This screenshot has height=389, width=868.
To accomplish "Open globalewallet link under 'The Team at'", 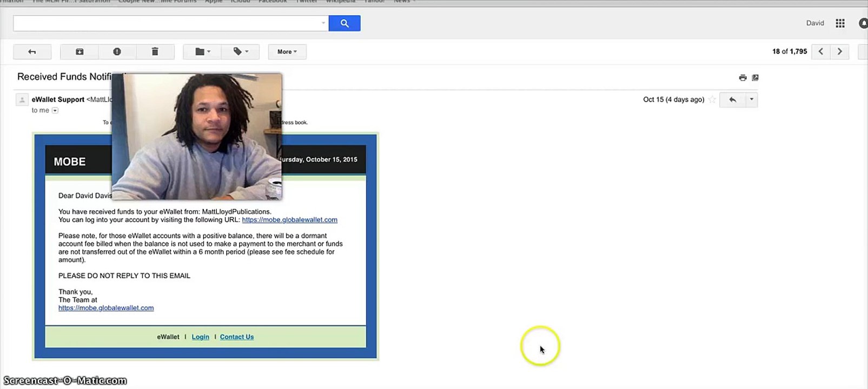I will coord(106,308).
